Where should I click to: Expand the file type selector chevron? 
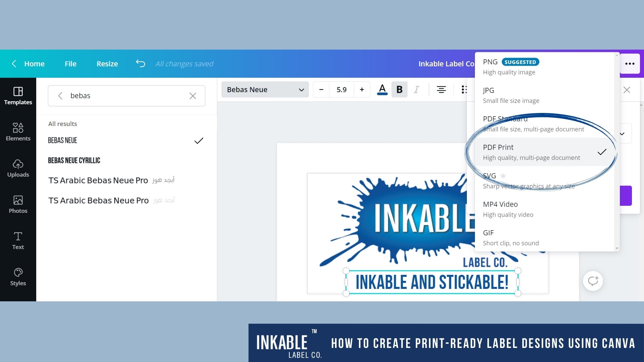point(622,133)
